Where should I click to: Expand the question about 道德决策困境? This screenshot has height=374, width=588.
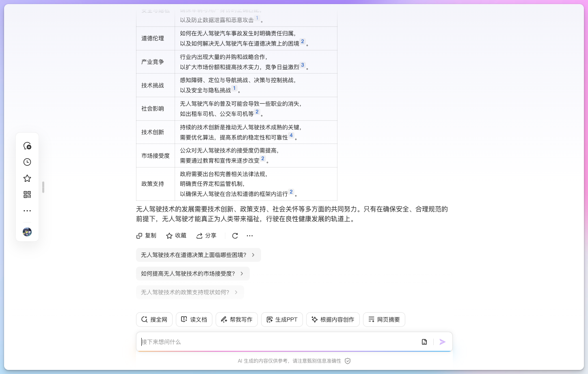(199, 255)
